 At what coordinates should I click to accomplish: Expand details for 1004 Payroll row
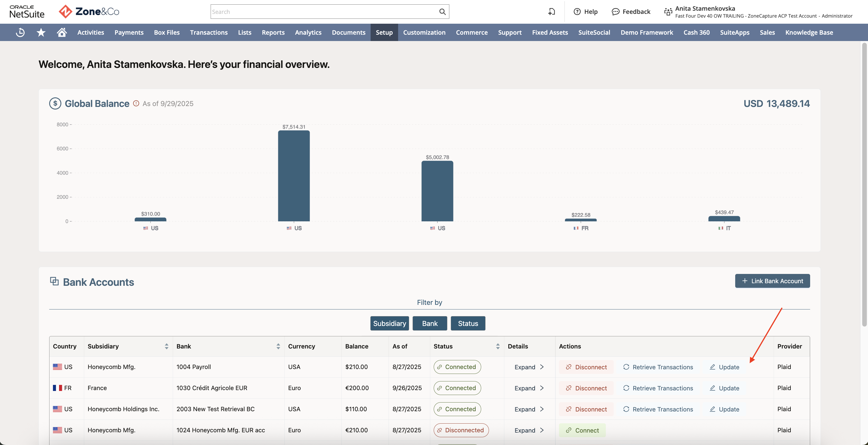[529, 367]
